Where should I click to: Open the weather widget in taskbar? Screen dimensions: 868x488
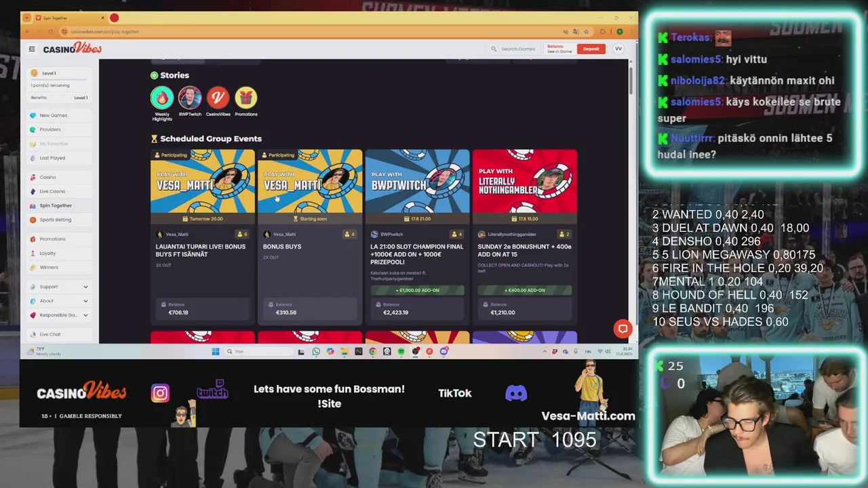coord(45,351)
